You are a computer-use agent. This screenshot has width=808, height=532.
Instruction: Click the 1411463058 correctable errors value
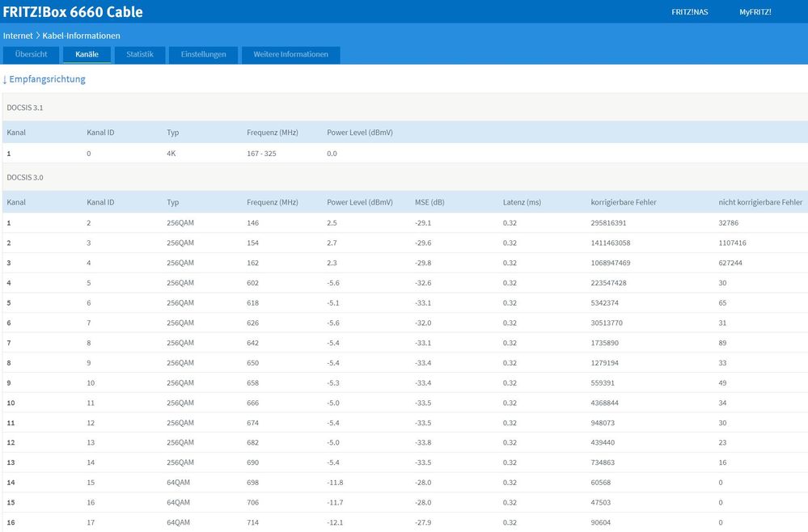point(612,243)
